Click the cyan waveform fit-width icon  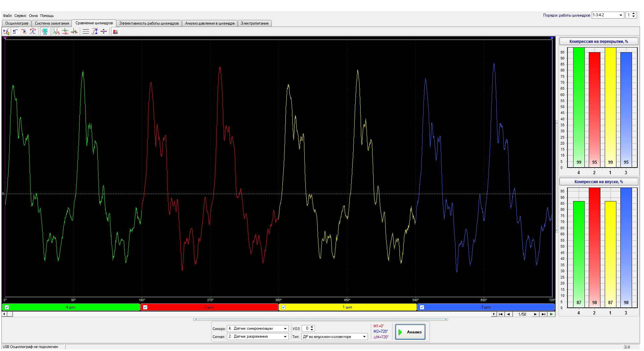click(45, 32)
